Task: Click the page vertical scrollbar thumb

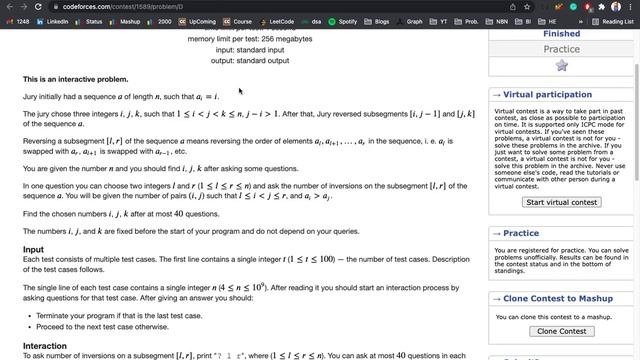Action: pos(637,122)
